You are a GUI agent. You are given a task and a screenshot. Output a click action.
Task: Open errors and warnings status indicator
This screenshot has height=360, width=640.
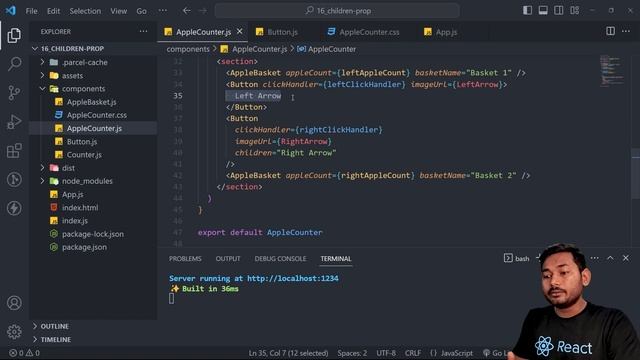point(24,353)
